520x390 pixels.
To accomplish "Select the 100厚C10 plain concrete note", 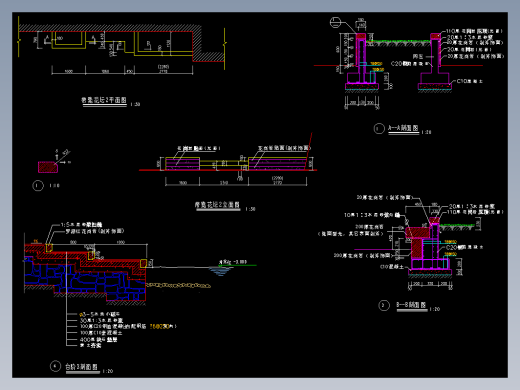I will pos(101,333).
